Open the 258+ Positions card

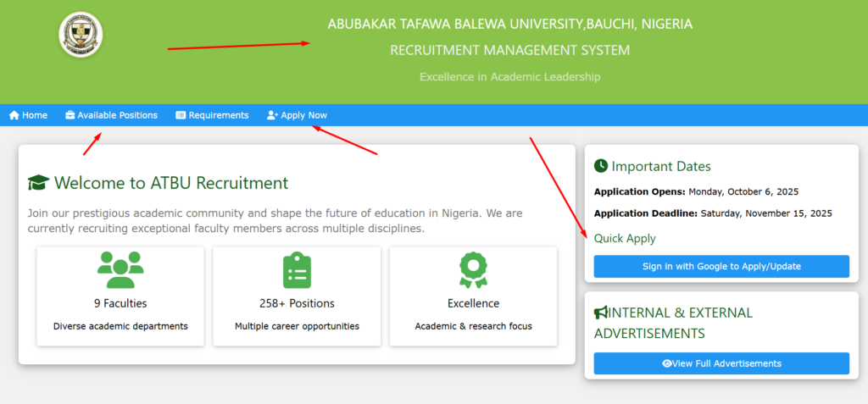pos(297,296)
